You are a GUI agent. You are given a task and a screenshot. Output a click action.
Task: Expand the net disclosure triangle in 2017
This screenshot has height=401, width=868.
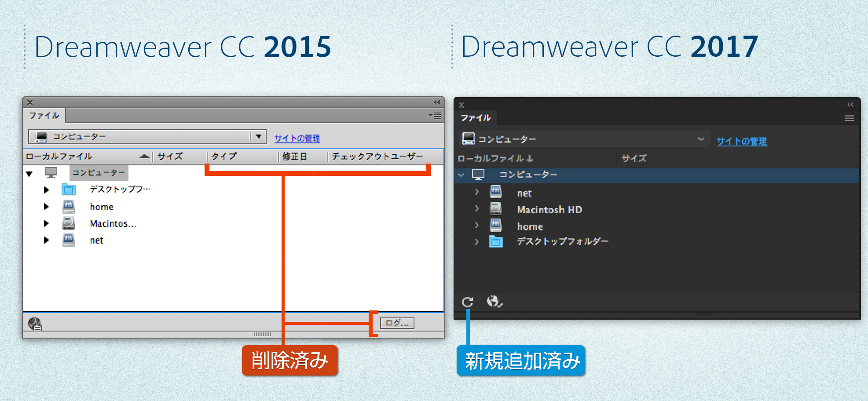pos(477,192)
